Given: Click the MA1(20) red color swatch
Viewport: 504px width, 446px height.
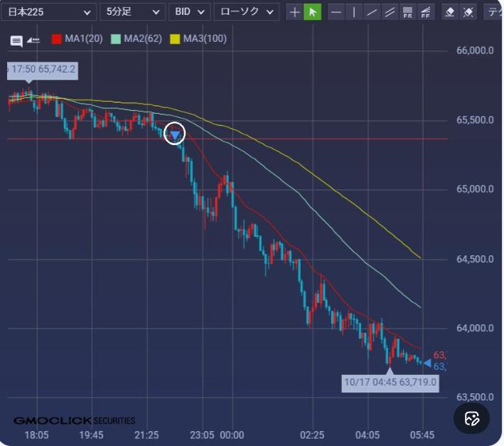Looking at the screenshot, I should tap(57, 39).
